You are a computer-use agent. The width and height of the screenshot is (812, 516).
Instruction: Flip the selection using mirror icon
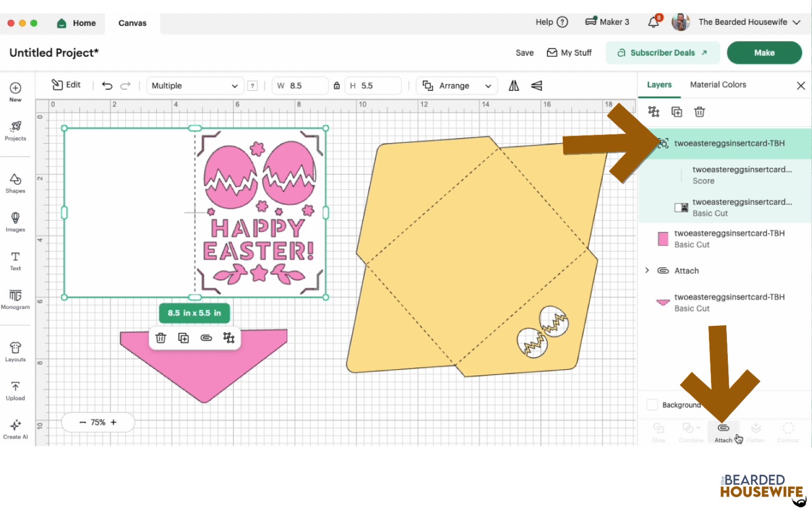514,86
